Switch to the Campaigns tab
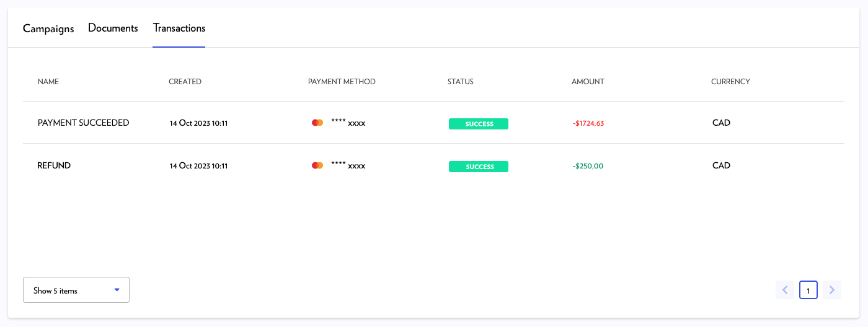Viewport: 868px width, 327px height. (x=48, y=28)
